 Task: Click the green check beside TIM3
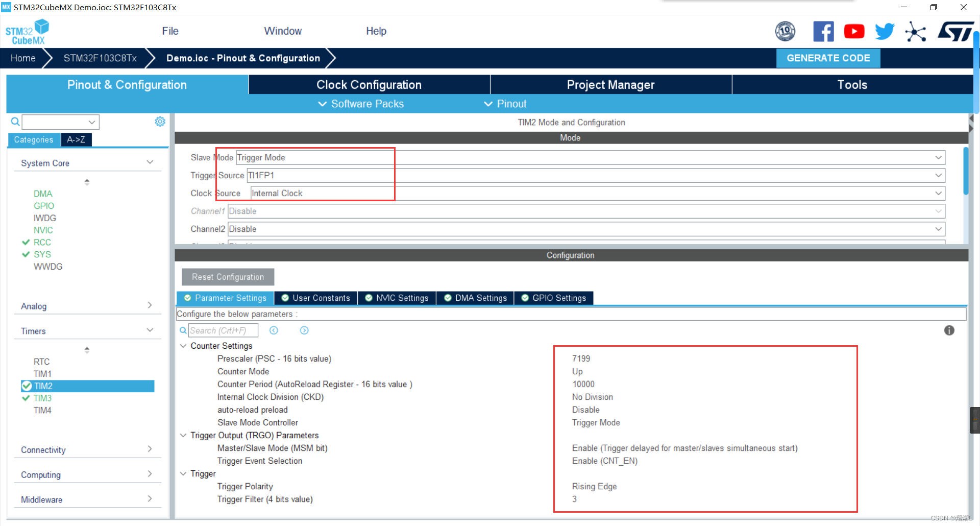point(26,398)
